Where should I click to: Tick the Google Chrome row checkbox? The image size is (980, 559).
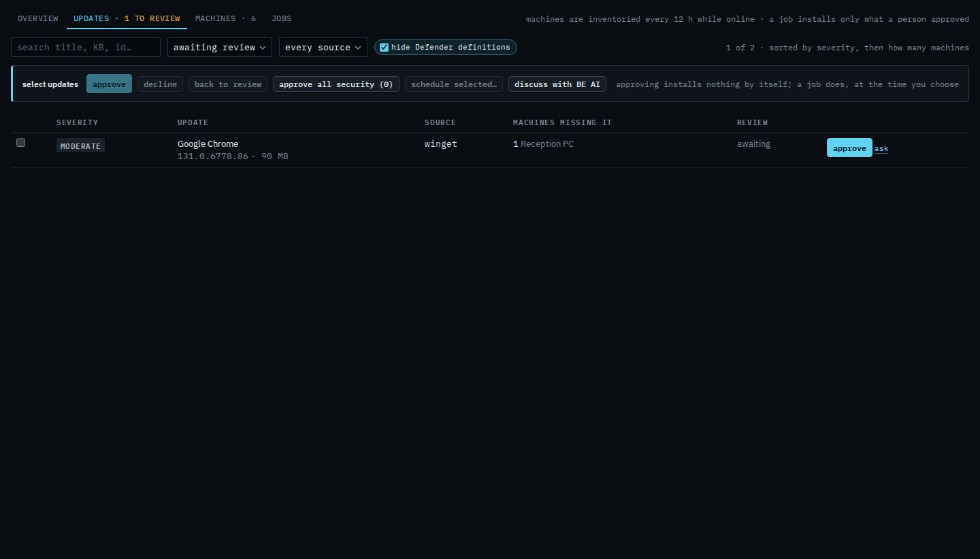click(x=20, y=143)
